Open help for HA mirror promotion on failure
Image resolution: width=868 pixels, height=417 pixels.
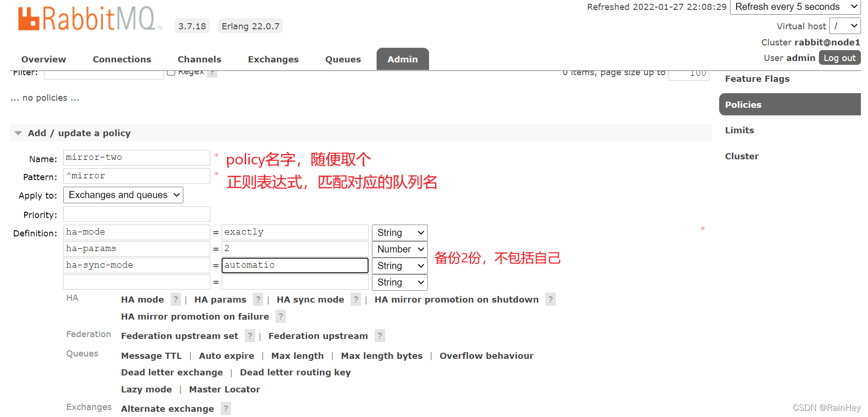coord(281,316)
